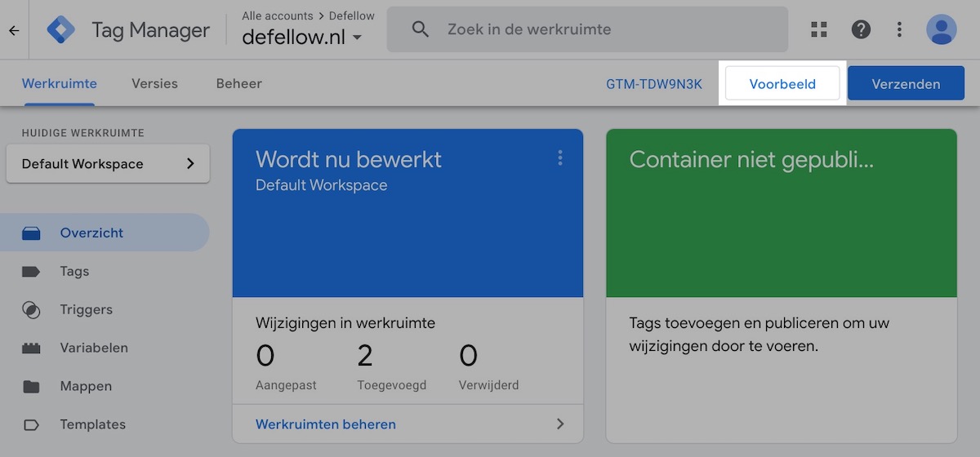Screen dimensions: 980x457
Task: Click the Container niet gepubli... heading
Action: click(x=751, y=159)
